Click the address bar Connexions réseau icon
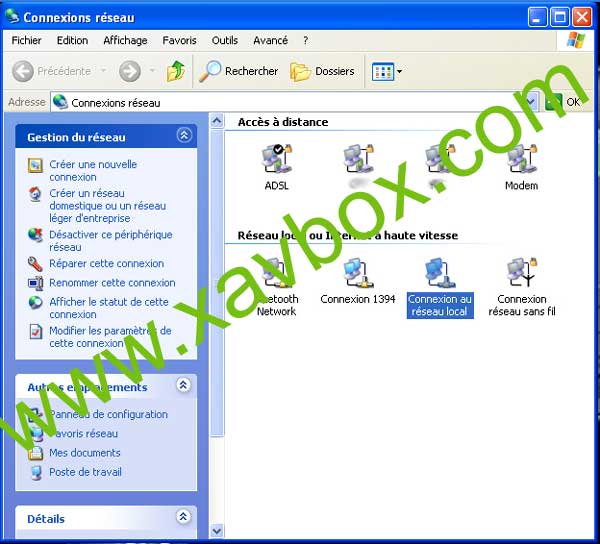This screenshot has width=600, height=544. [60, 102]
